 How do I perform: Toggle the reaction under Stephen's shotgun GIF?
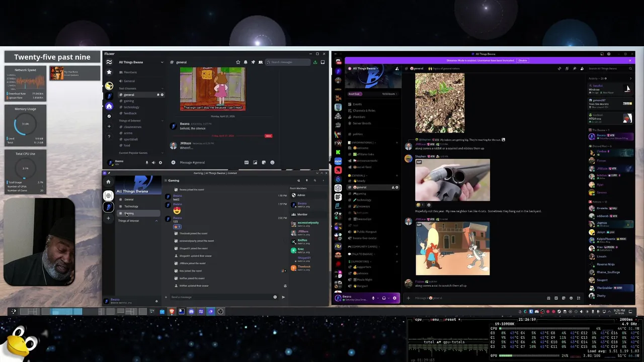[x=420, y=205]
